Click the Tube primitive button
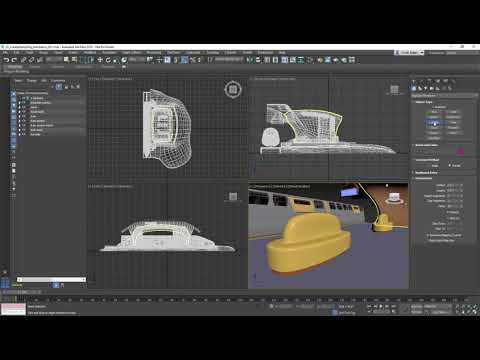 click(x=453, y=122)
